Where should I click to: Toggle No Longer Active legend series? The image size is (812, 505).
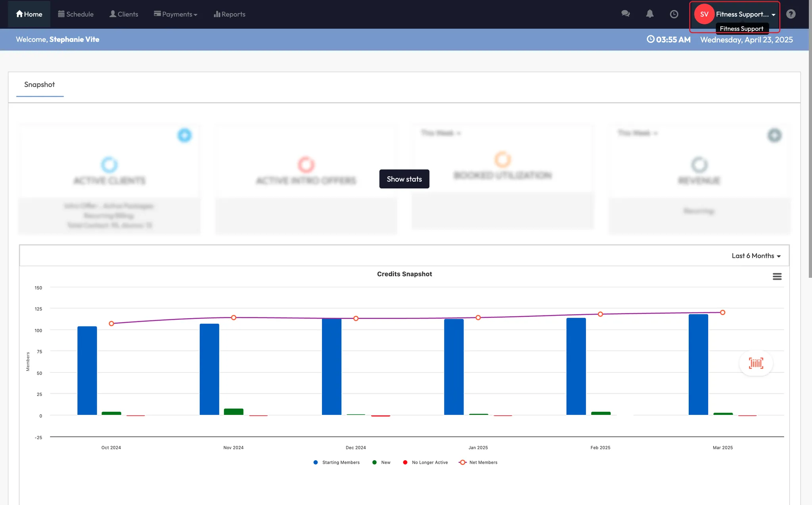pyautogui.click(x=429, y=463)
